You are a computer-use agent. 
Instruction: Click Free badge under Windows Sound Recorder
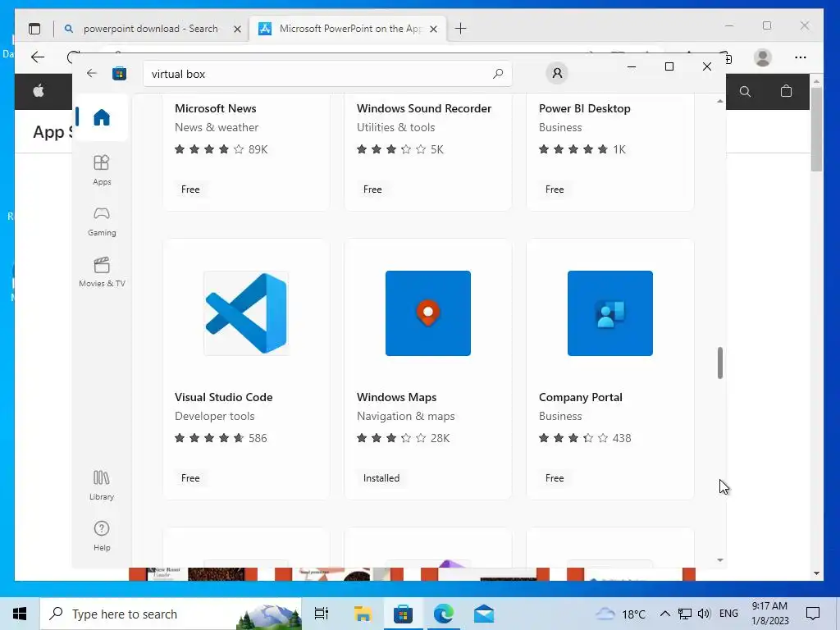[x=372, y=189]
